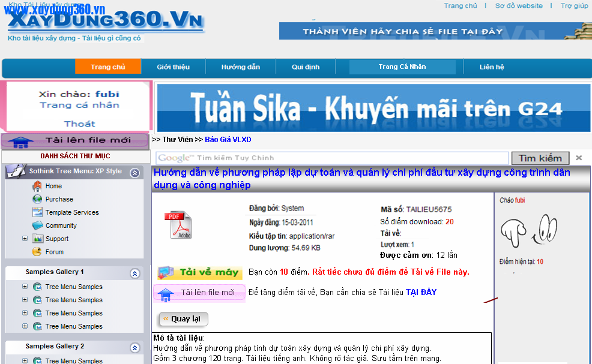Viewport: 592px width, 364px height.
Task: Click the Community icon
Action: 37,225
